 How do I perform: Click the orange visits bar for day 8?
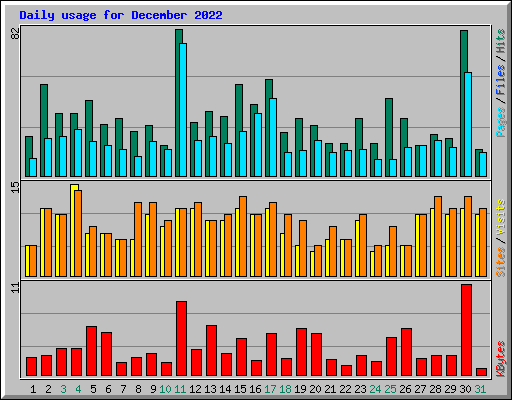[x=138, y=239]
